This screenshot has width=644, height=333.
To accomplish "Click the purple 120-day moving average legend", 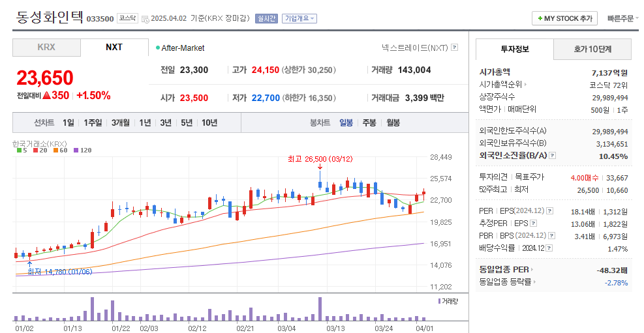I will pos(82,151).
